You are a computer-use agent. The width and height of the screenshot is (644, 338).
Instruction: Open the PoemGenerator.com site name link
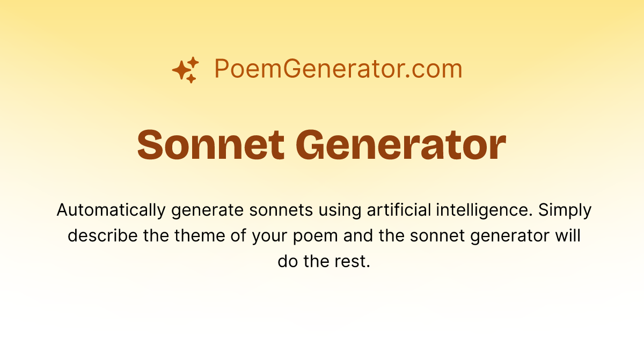point(338,70)
